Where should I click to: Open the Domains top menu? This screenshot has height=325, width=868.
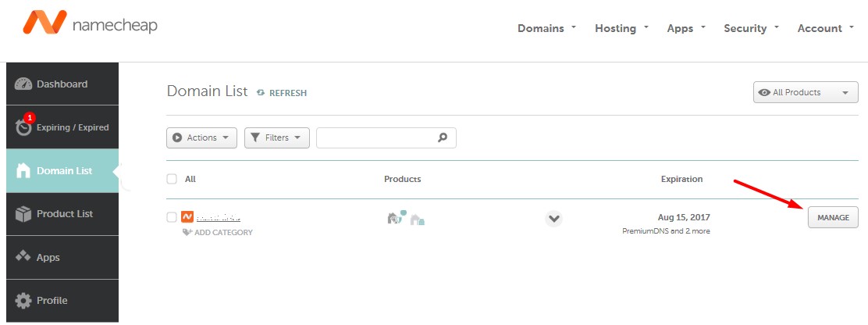[547, 28]
